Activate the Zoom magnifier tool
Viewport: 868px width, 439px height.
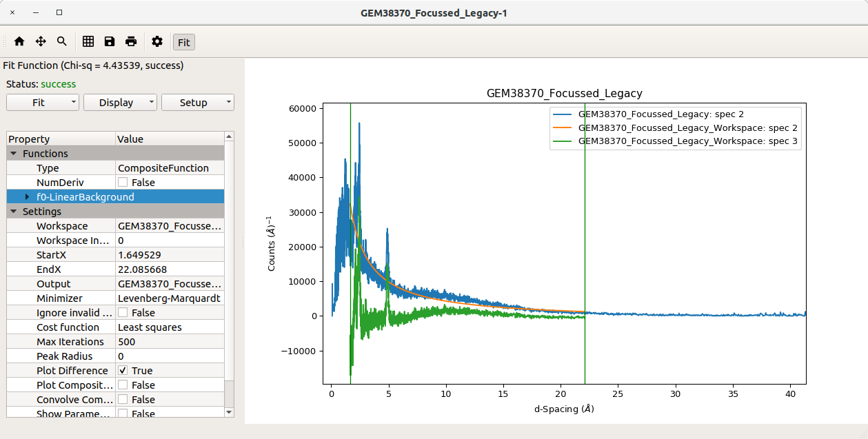(x=62, y=42)
